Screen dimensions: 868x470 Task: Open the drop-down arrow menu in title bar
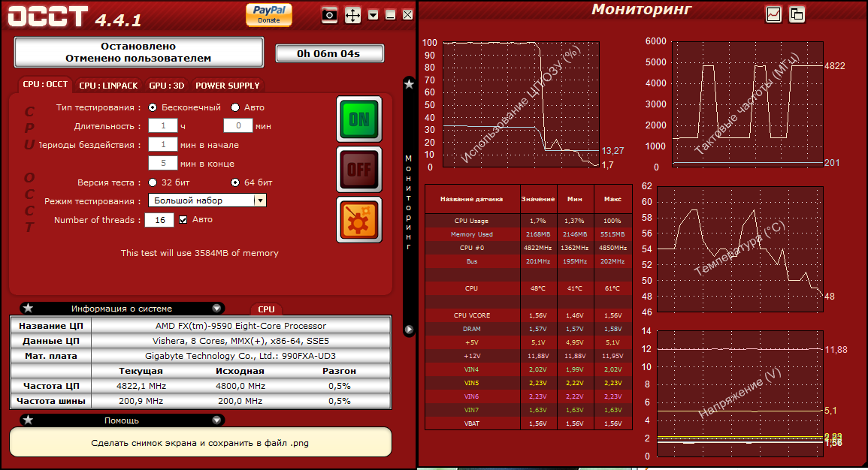click(x=373, y=15)
